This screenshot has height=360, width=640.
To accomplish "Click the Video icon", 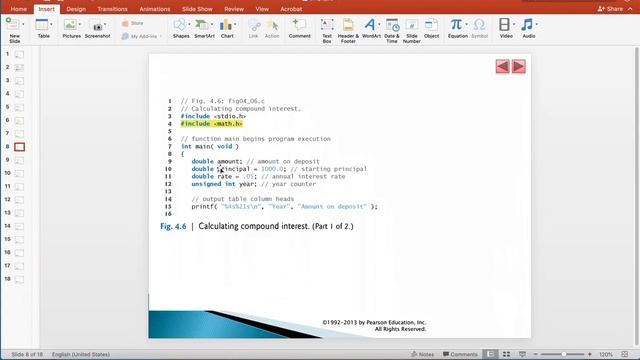I will pos(504,24).
